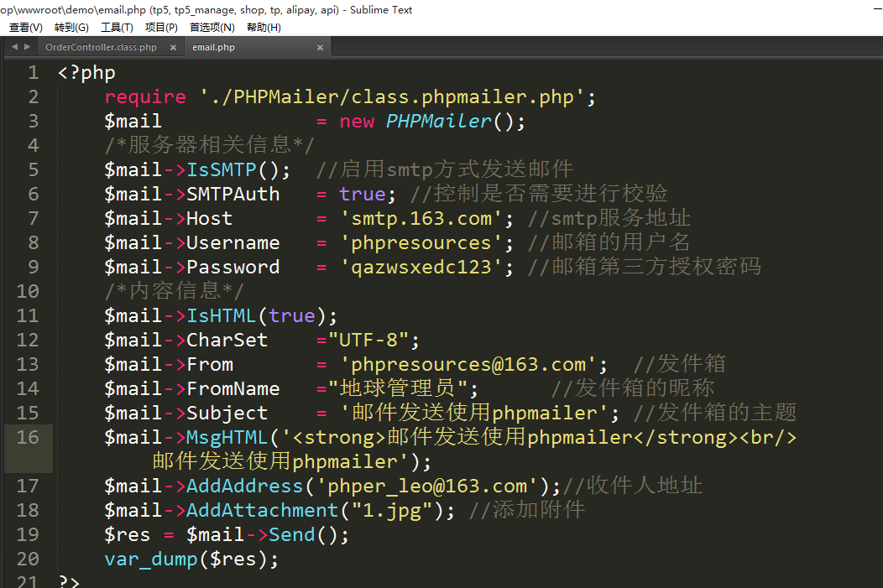
Task: Click line number 16 in the gutter
Action: click(x=28, y=437)
